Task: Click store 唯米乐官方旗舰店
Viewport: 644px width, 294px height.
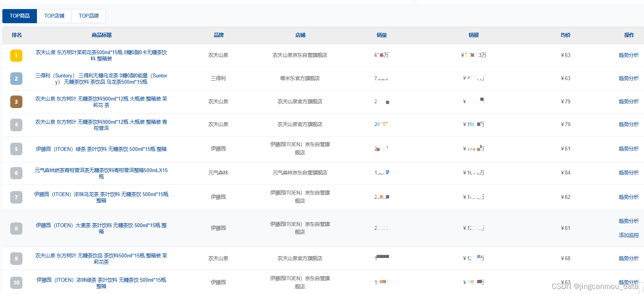Action: [300, 79]
